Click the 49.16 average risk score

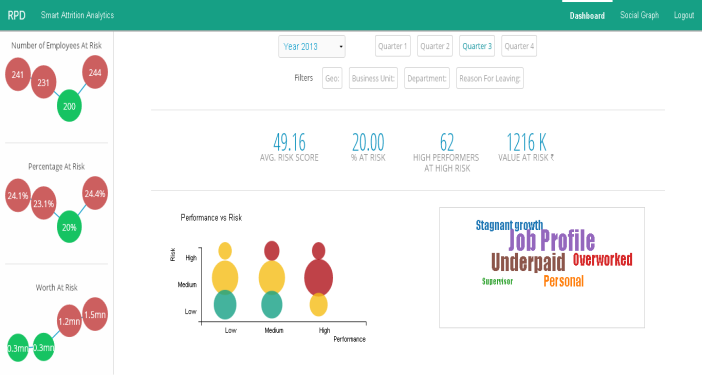coord(289,142)
